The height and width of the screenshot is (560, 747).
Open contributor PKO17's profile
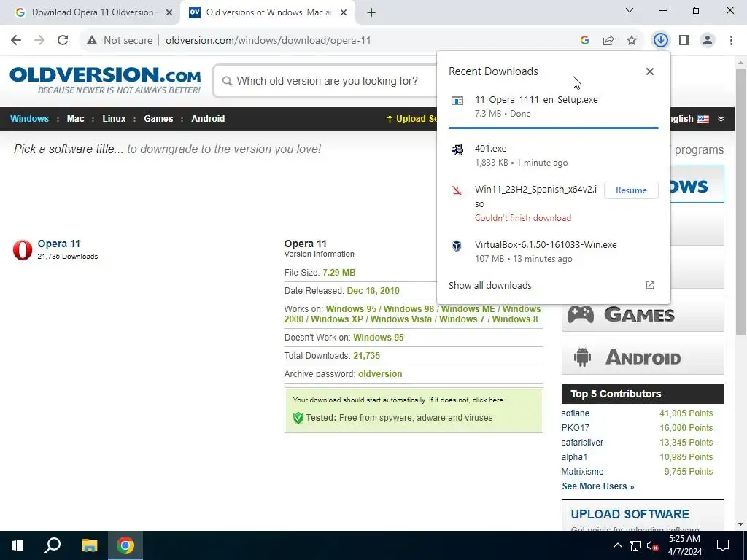pyautogui.click(x=575, y=427)
